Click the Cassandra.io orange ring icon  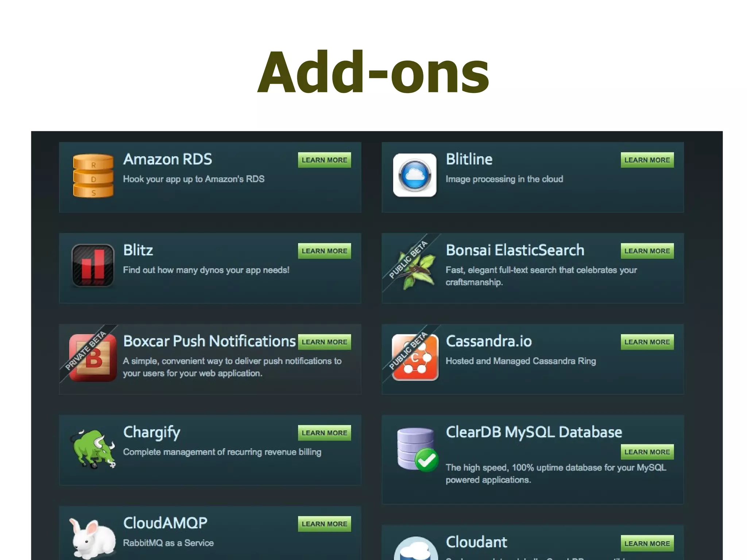(x=415, y=357)
